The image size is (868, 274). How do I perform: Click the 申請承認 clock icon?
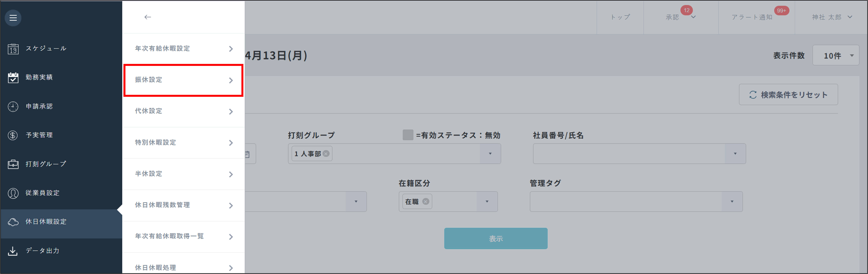[x=13, y=106]
